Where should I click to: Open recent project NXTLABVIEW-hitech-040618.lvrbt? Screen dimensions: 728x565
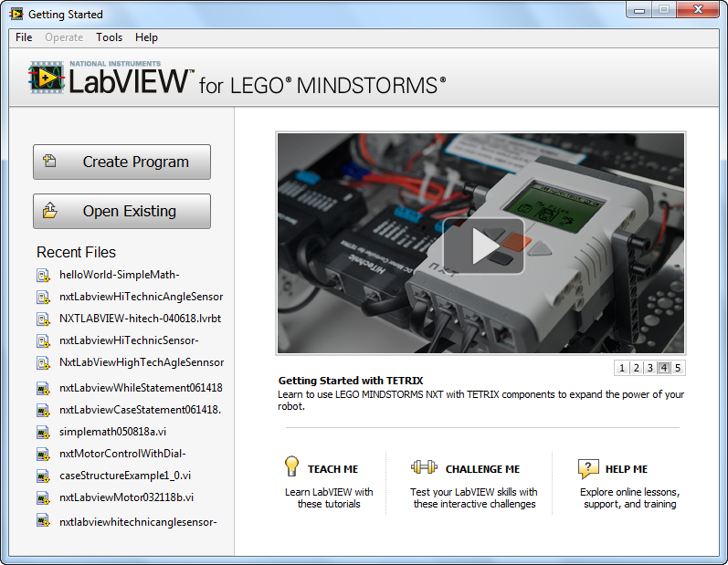click(x=141, y=319)
